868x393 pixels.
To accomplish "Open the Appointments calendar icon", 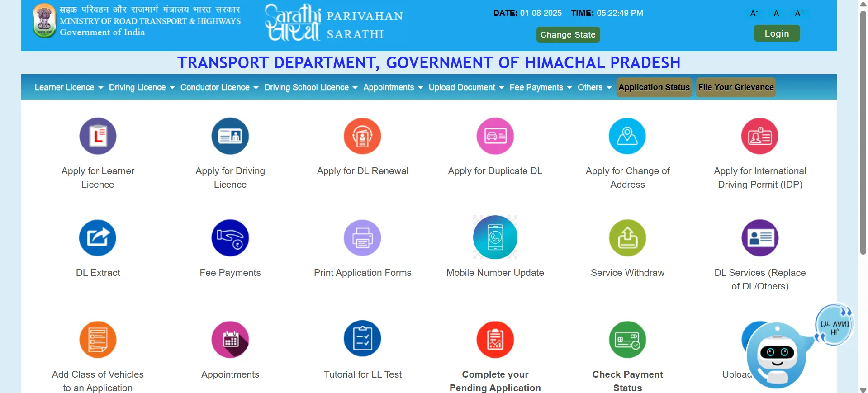I will click(x=230, y=340).
